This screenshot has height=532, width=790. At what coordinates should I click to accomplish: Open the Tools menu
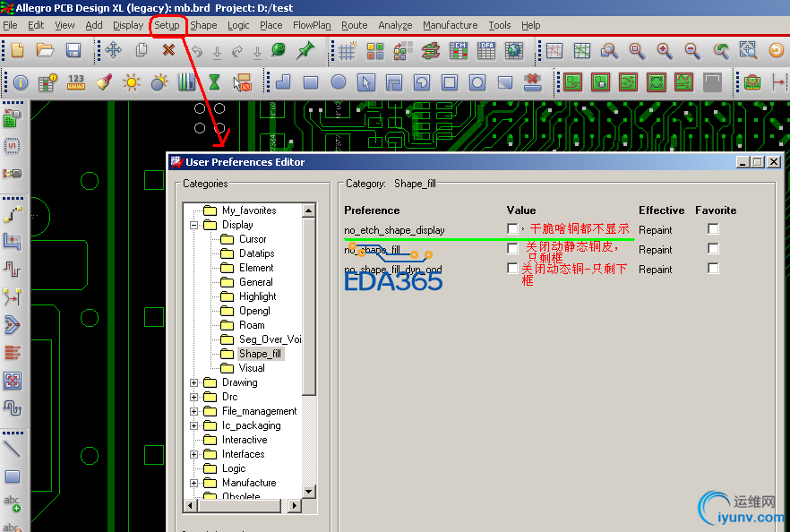point(499,25)
